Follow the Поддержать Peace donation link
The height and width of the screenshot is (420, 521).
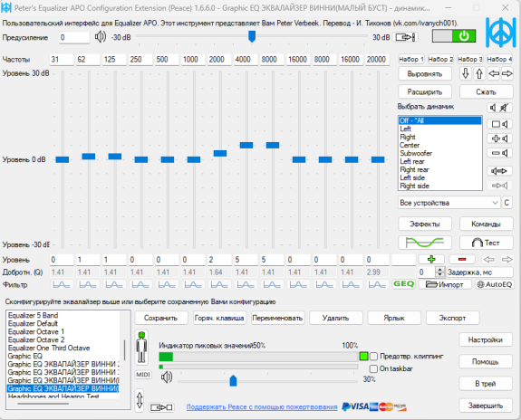point(262,406)
